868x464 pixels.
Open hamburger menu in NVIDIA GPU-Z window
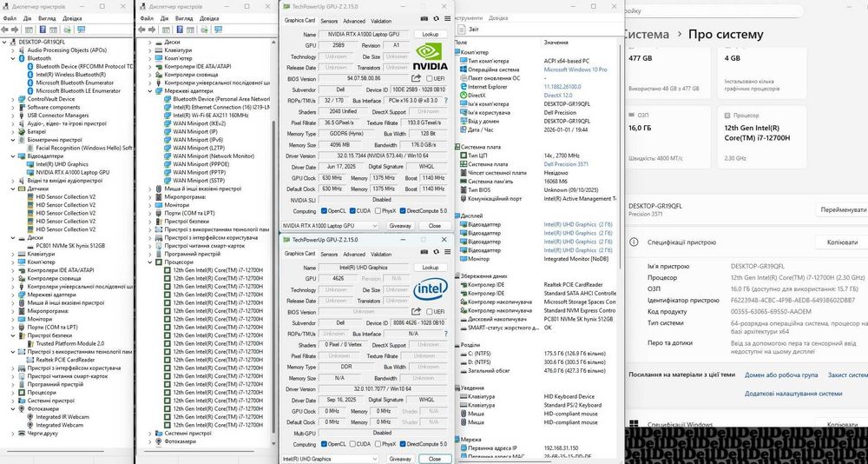point(447,18)
